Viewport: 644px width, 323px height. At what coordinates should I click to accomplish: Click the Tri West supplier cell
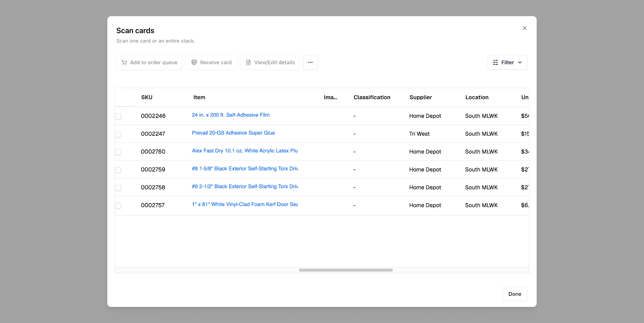[x=419, y=134]
